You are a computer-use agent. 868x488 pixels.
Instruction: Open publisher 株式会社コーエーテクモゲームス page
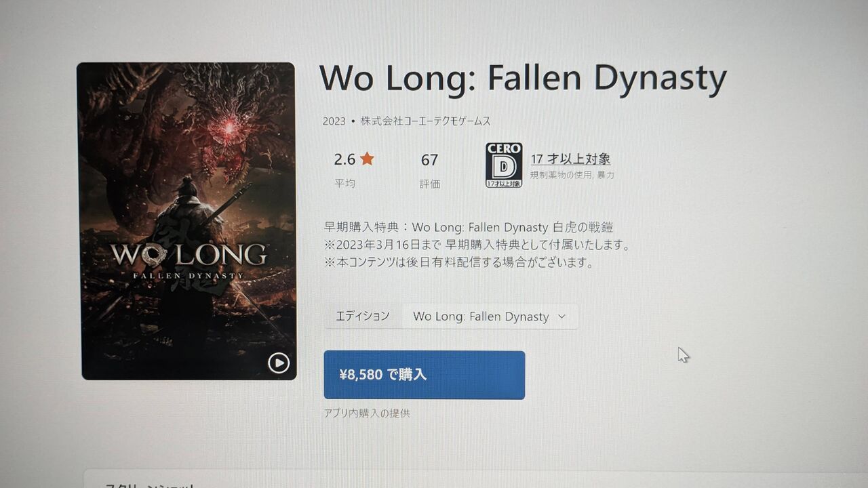[426, 121]
